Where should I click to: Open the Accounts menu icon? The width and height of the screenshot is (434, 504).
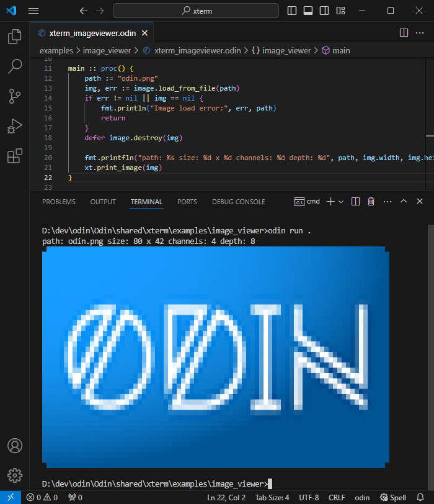click(x=15, y=446)
